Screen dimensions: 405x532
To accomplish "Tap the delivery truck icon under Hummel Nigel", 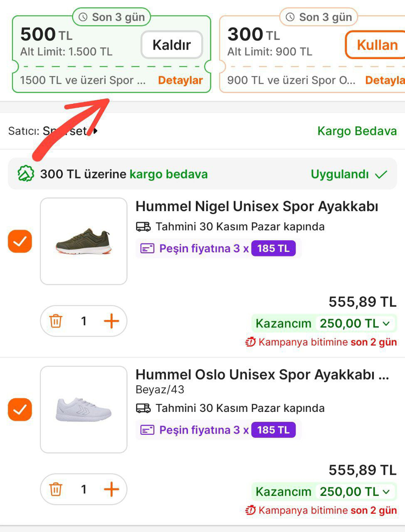I will (143, 227).
